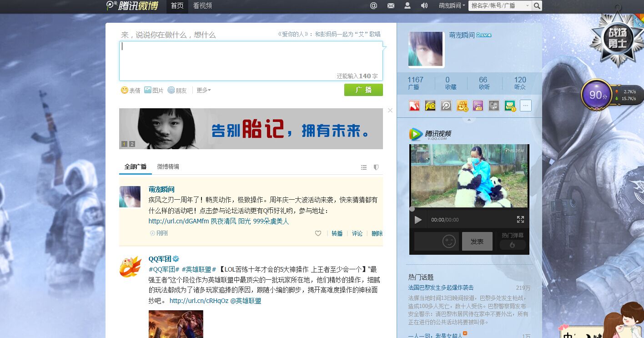Click the @英雄联盟 mention
Viewport: 644px width, 338px height.
[246, 301]
